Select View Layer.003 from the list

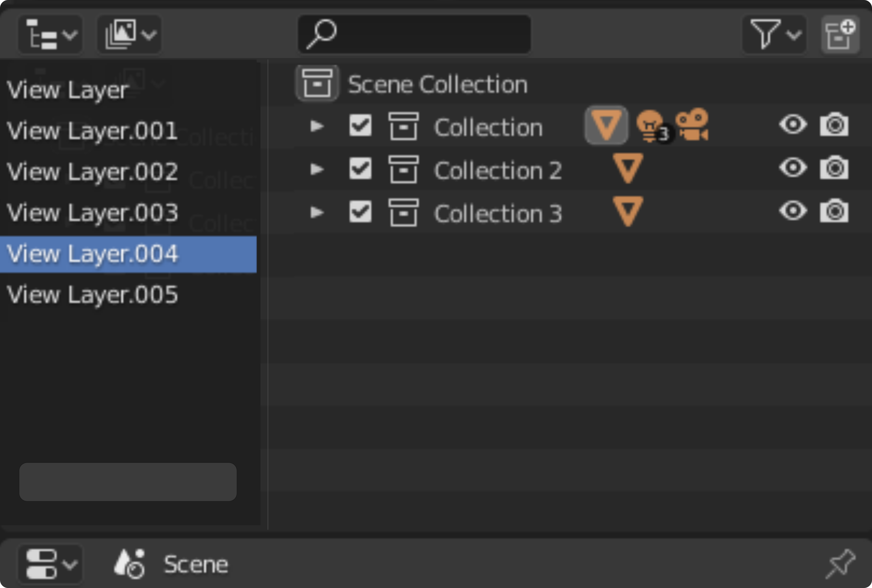(x=128, y=213)
